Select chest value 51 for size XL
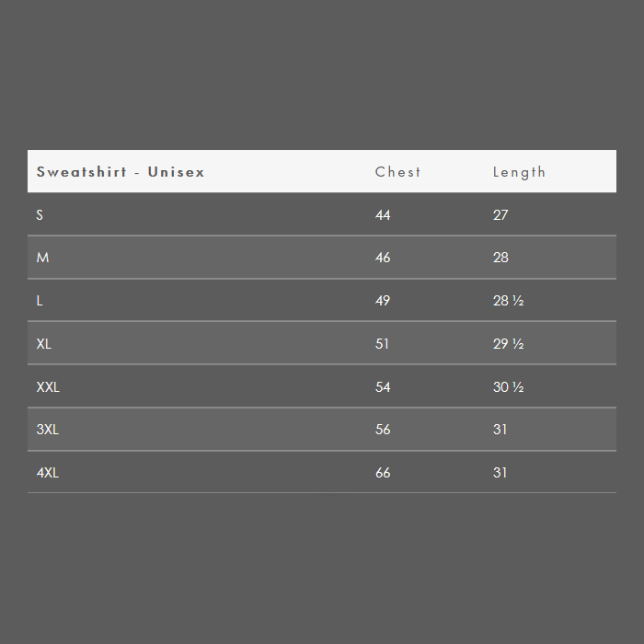This screenshot has width=644, height=644. 382,344
